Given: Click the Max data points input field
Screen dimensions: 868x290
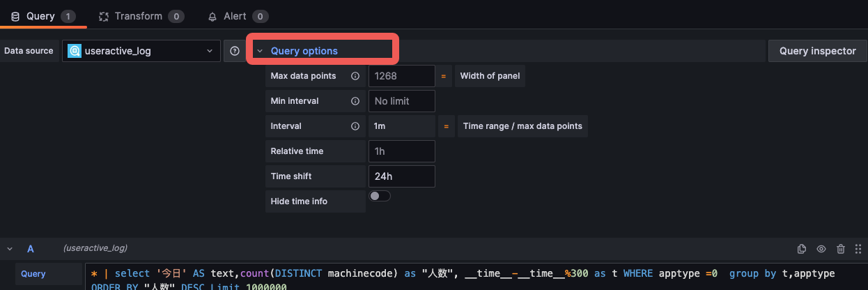Looking at the screenshot, I should tap(402, 76).
